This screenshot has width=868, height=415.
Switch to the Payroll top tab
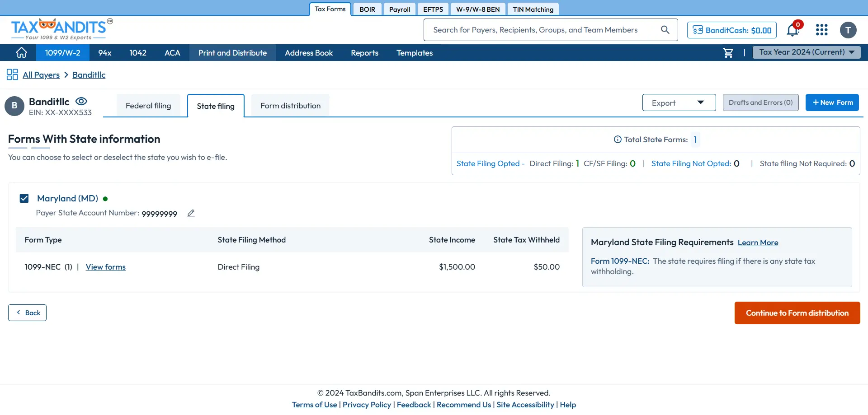click(400, 9)
